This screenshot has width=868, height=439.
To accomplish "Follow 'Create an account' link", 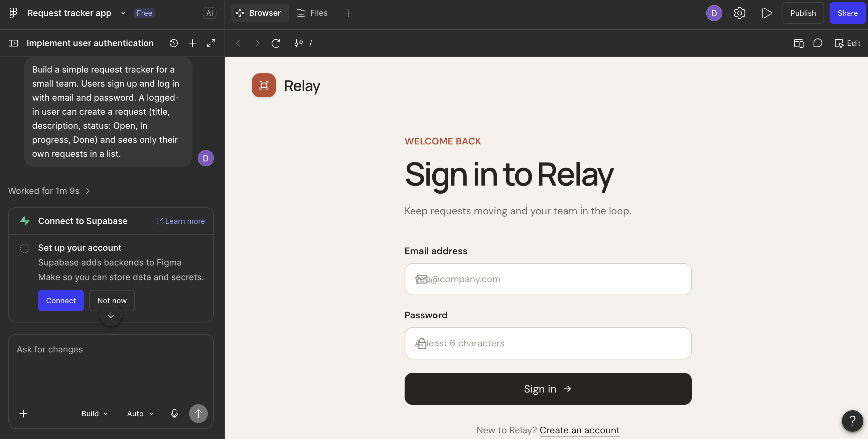I will [579, 430].
